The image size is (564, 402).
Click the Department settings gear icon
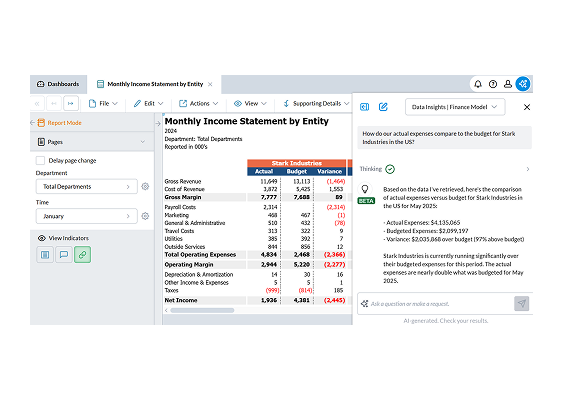pos(145,187)
